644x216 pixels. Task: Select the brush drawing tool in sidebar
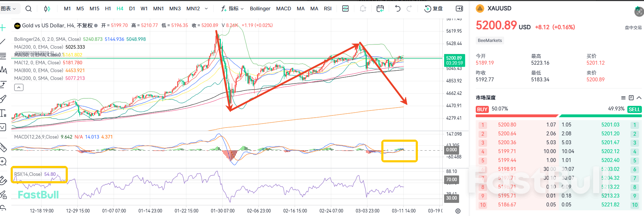click(x=3, y=99)
